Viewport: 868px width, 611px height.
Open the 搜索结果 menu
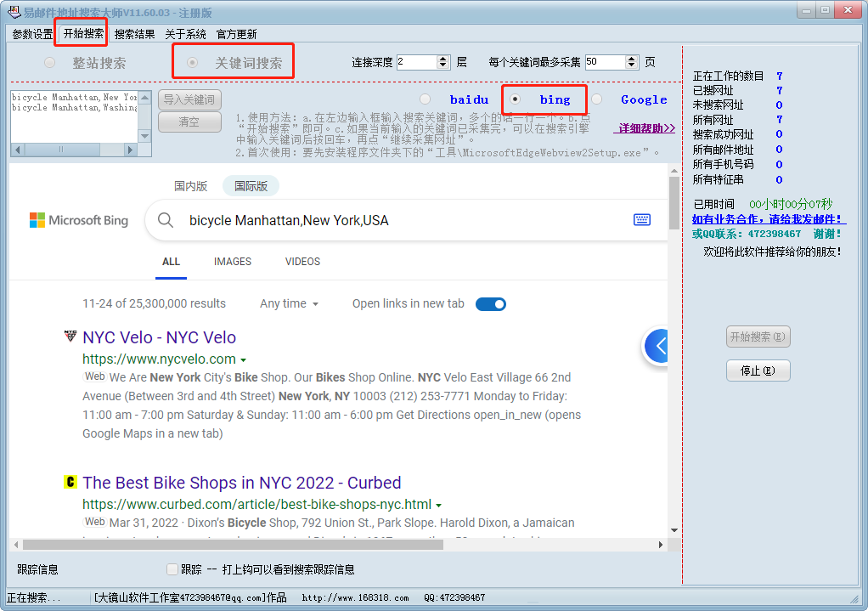(x=134, y=34)
